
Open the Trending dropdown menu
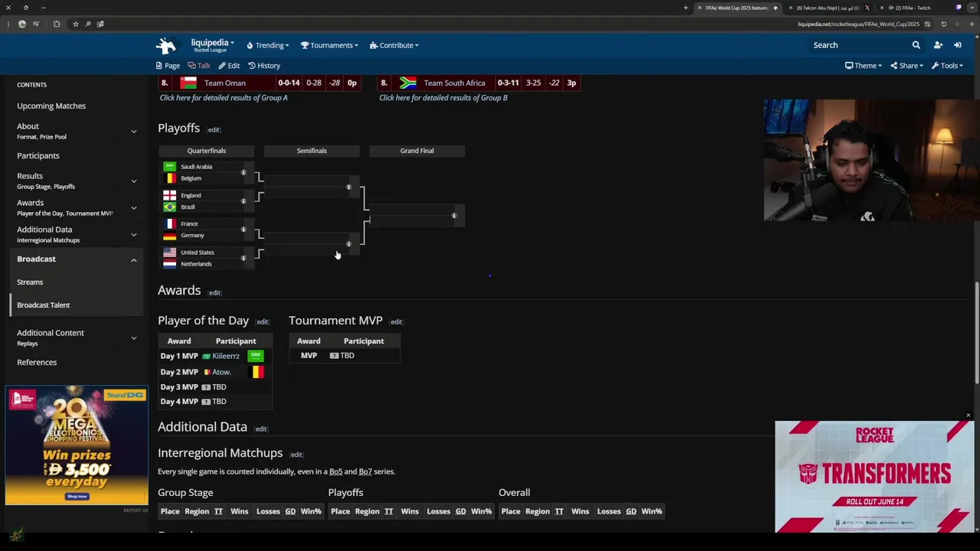click(x=267, y=45)
